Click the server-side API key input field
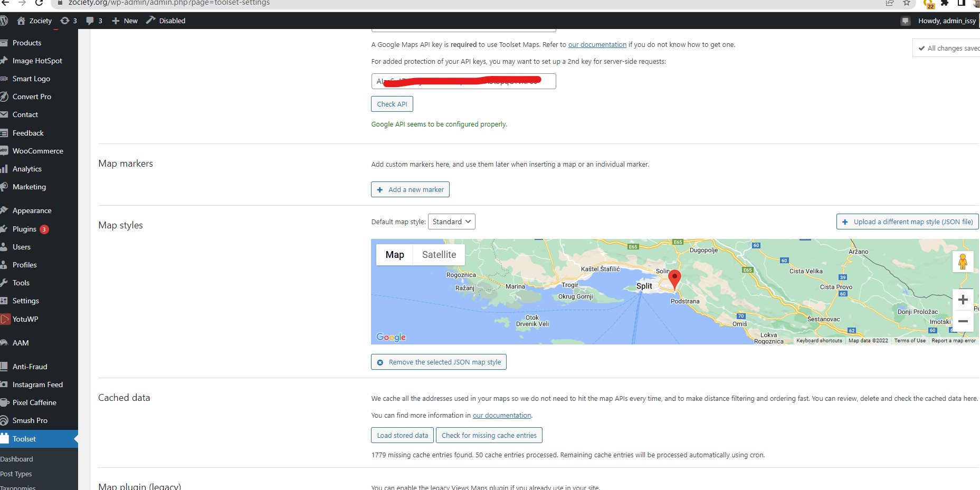This screenshot has width=980, height=490. click(463, 81)
